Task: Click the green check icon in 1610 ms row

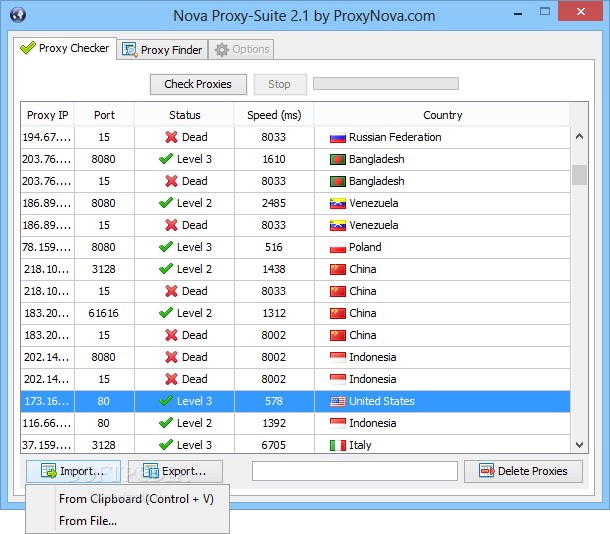Action: [x=166, y=159]
